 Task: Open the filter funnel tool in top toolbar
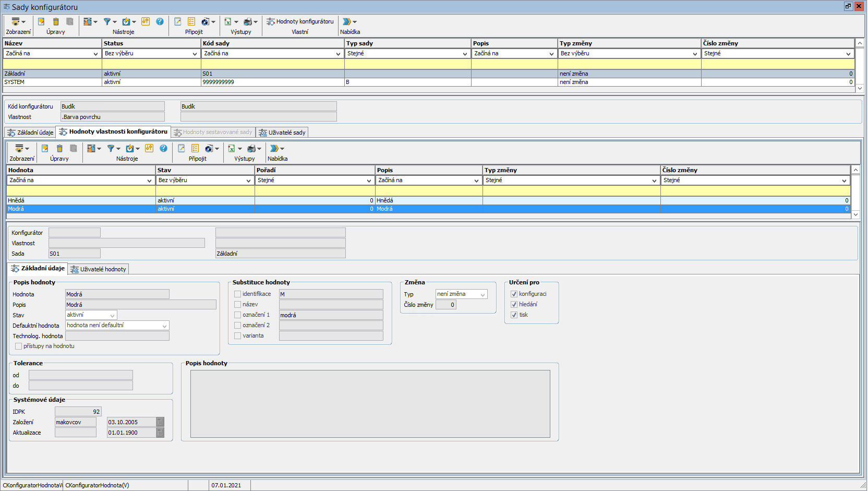107,21
